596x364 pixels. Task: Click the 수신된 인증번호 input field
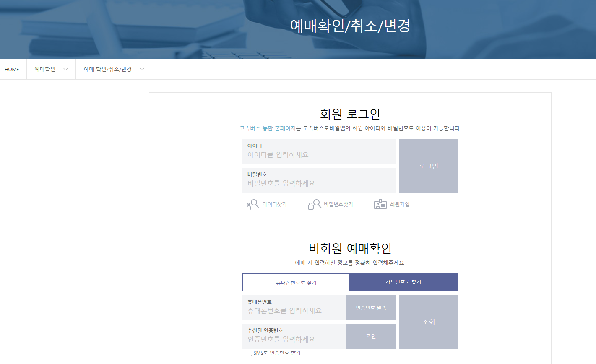click(294, 336)
